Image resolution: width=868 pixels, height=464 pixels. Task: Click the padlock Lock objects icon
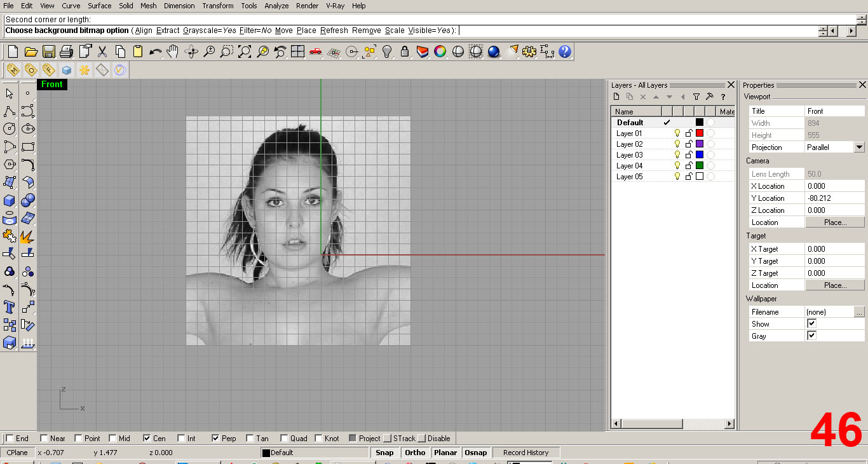click(x=405, y=51)
